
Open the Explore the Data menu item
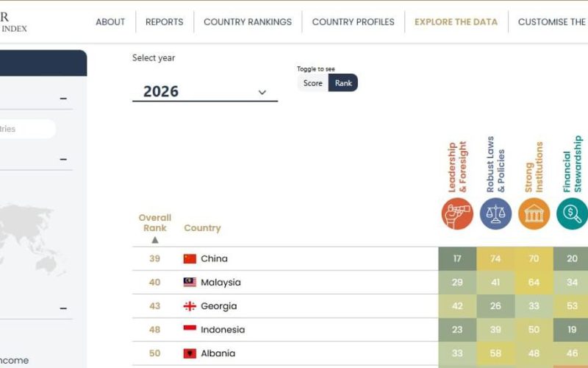click(456, 22)
